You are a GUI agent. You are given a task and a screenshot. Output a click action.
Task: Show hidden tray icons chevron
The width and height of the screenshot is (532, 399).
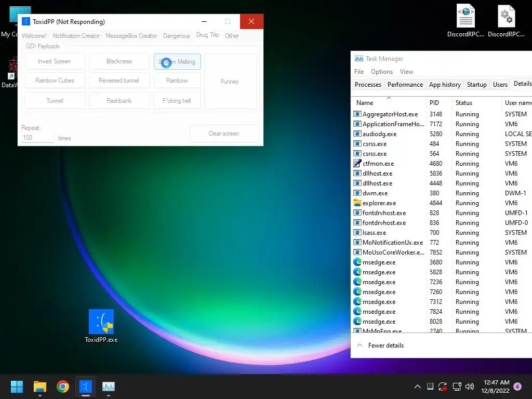click(418, 387)
